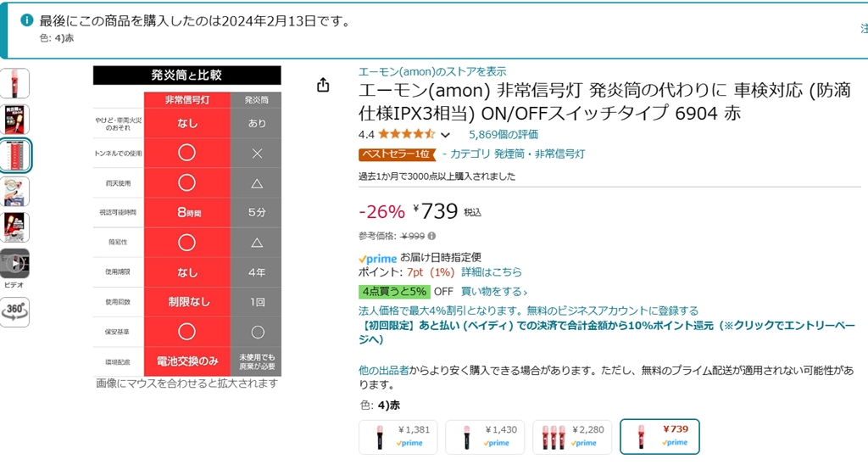This screenshot has width=868, height=470.
Task: Select the first product thumbnail image
Action: (14, 83)
